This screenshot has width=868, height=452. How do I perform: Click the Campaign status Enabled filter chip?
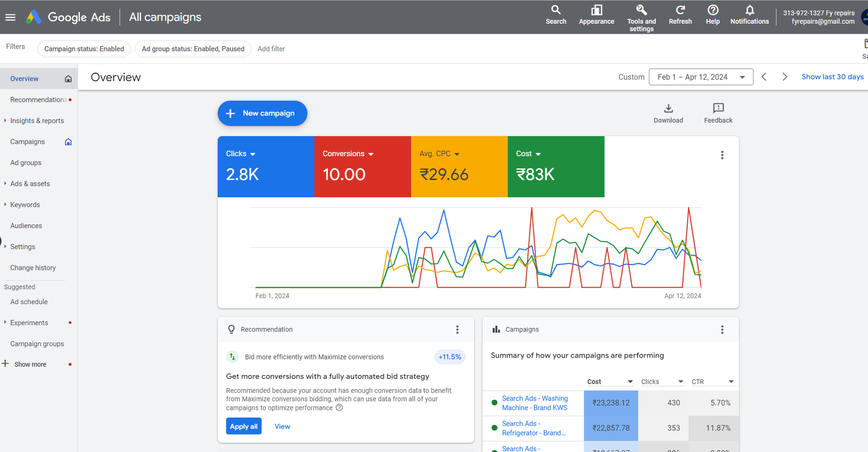(x=84, y=49)
